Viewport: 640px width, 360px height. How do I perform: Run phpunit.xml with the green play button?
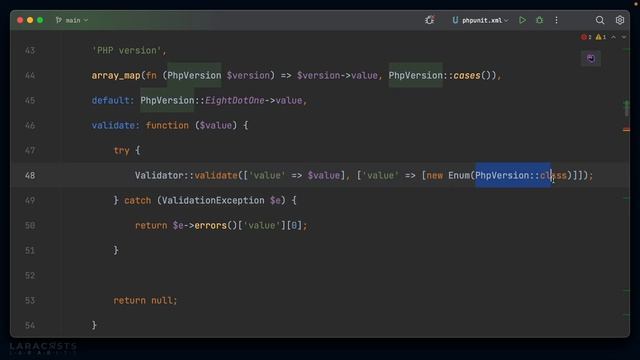click(x=522, y=20)
